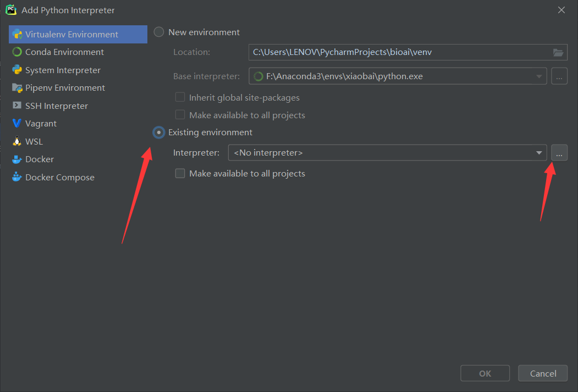The height and width of the screenshot is (392, 578).
Task: Click the Pipenv Environment folder icon
Action: [x=17, y=87]
